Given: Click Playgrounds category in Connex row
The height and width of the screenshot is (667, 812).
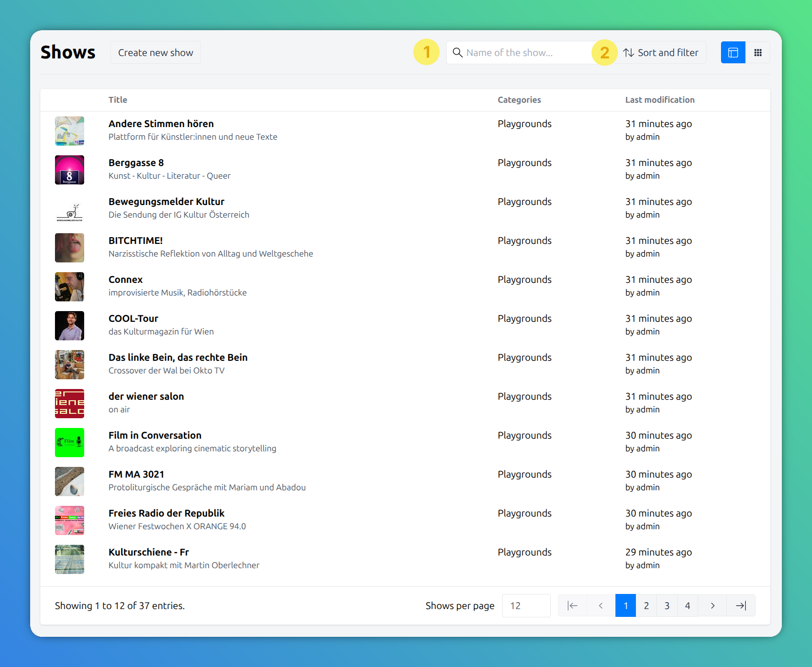Looking at the screenshot, I should point(524,279).
